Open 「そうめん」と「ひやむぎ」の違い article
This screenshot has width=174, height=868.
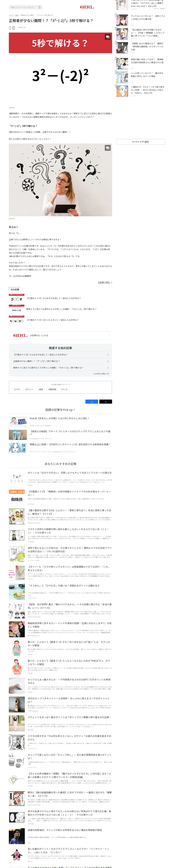coord(64,586)
